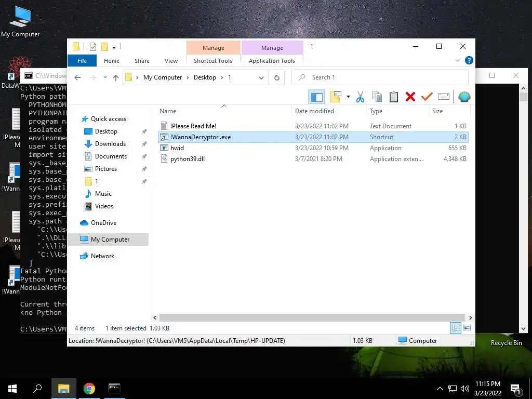Click the Up one level arrow

(x=116, y=77)
